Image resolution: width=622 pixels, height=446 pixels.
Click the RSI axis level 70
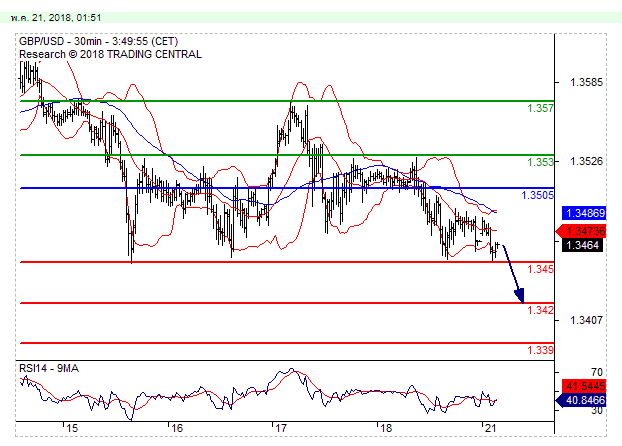point(596,372)
